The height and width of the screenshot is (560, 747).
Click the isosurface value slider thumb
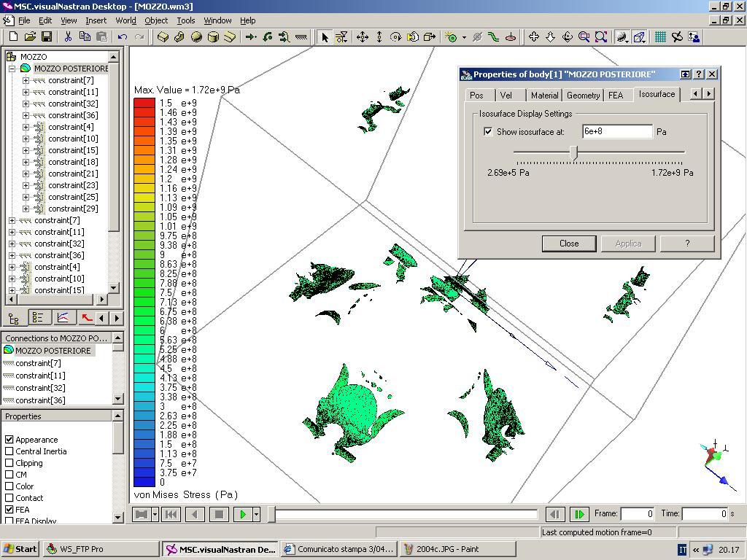click(x=574, y=152)
